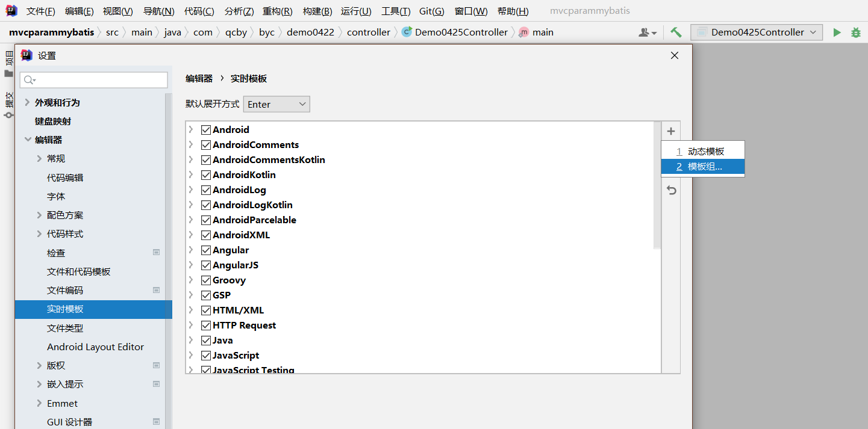Click the template list vertical scrollbar

point(657,185)
